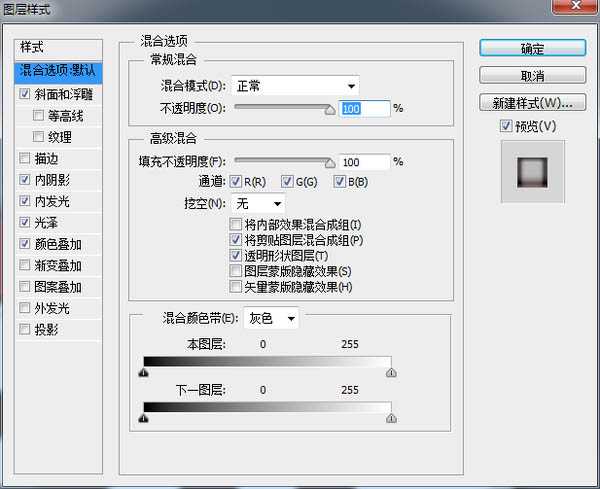Toggle the 颜色叠加 checkbox
Image resolution: width=600 pixels, height=489 pixels.
pos(24,244)
